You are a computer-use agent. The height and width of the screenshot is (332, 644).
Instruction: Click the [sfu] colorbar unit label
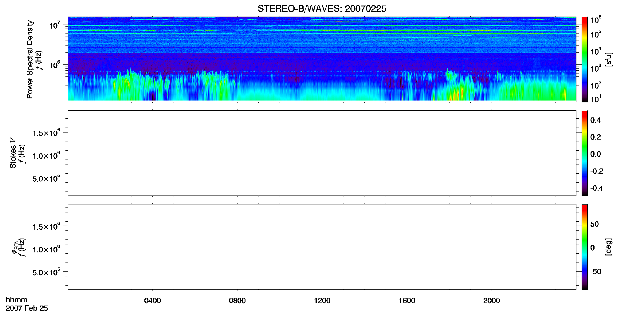click(608, 59)
